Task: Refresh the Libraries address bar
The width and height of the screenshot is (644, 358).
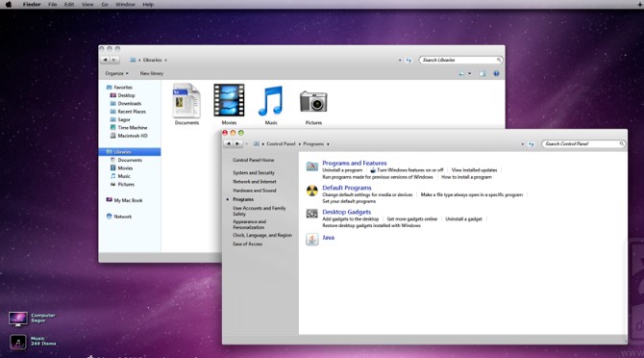Action: [x=409, y=60]
